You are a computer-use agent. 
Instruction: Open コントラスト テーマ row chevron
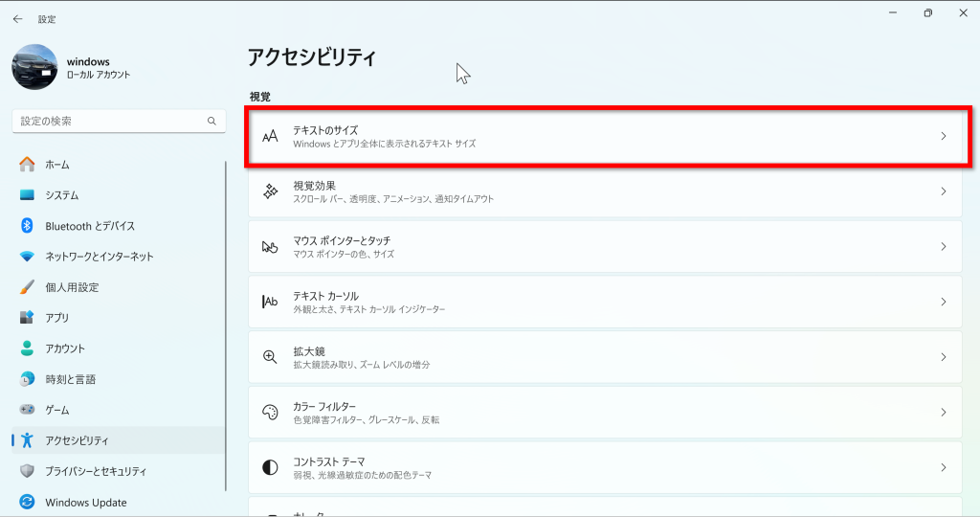coord(943,467)
